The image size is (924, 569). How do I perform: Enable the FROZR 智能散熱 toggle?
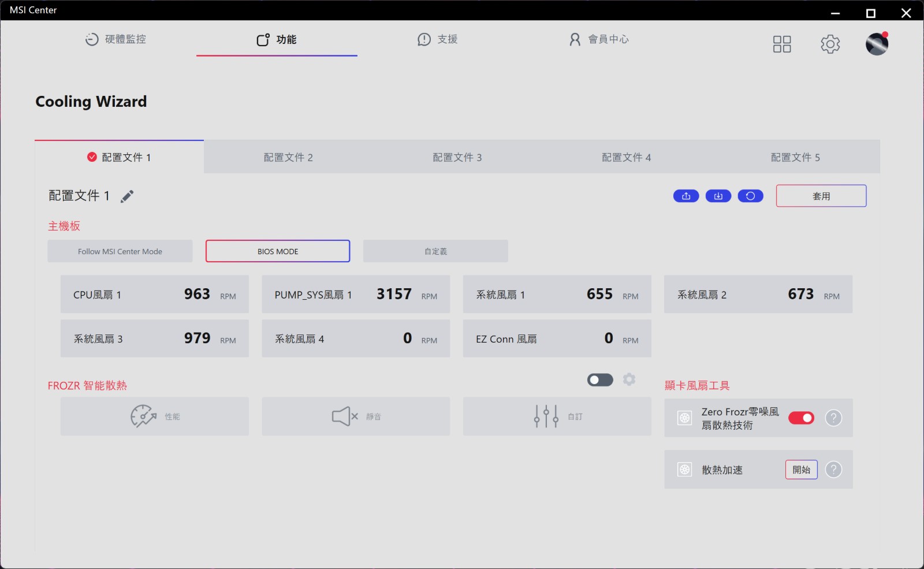click(600, 380)
